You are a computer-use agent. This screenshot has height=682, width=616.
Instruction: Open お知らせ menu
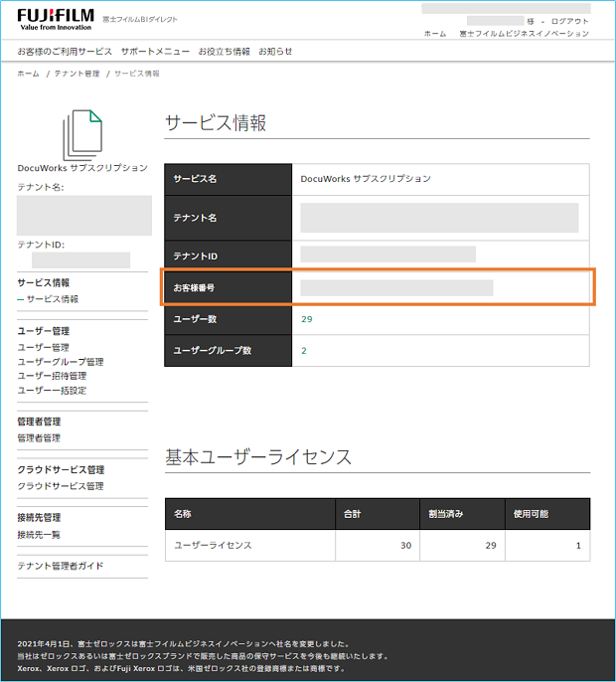275,52
